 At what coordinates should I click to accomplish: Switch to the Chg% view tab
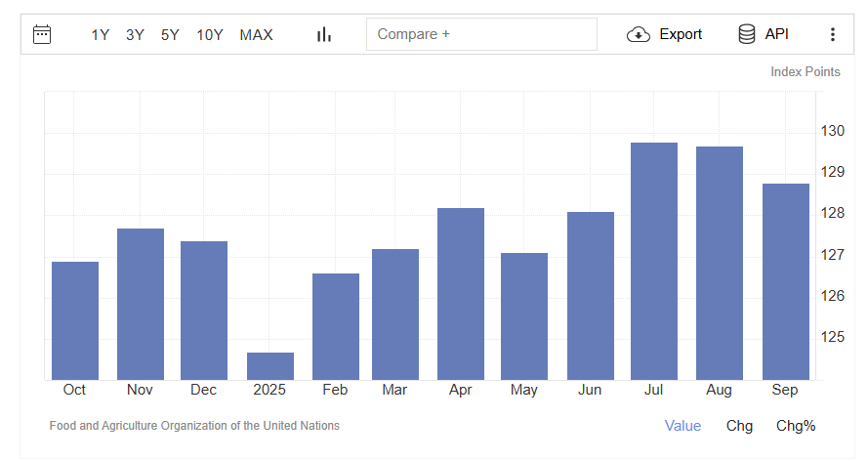coord(796,426)
